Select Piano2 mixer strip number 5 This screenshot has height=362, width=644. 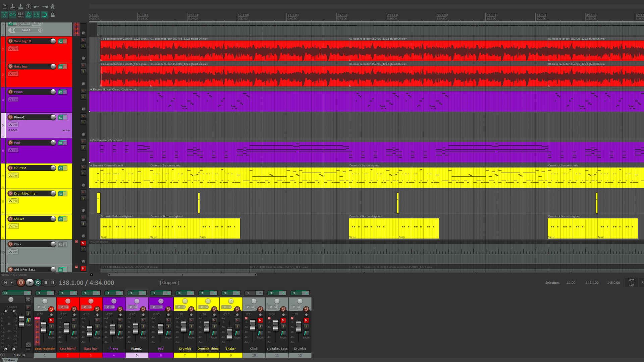(137, 355)
